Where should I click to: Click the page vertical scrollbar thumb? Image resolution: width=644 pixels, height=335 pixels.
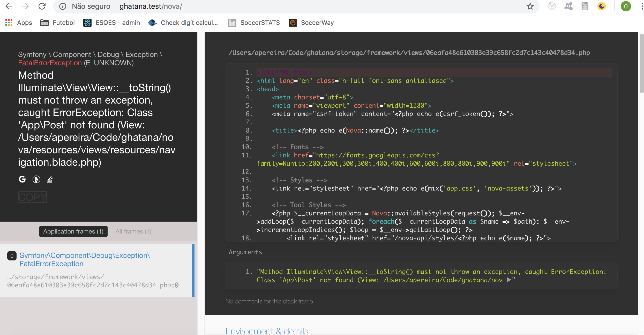coord(641,63)
